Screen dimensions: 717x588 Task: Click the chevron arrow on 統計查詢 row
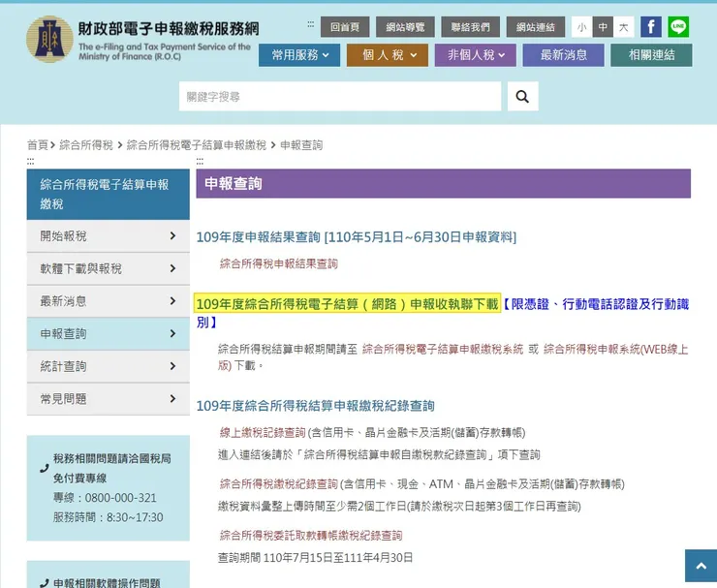[172, 366]
